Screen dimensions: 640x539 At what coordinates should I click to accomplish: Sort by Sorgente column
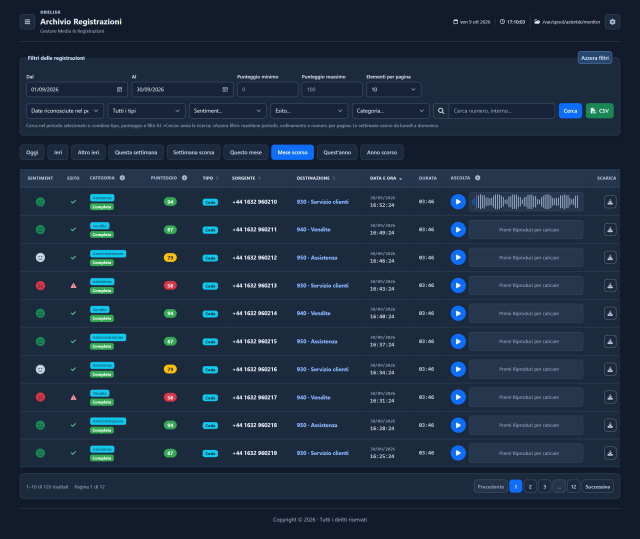[246, 178]
